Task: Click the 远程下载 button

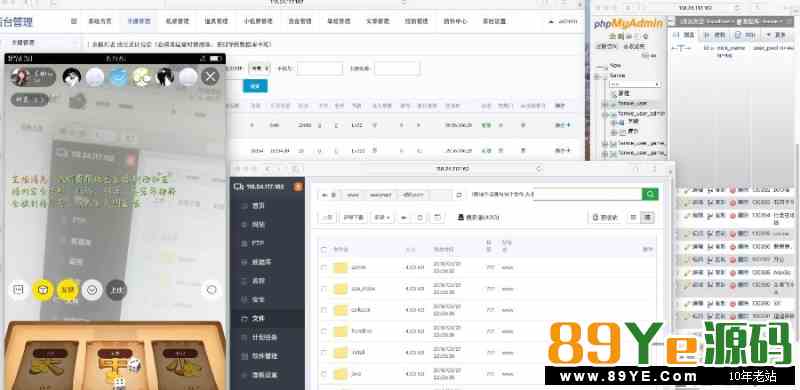Action: coord(354,217)
